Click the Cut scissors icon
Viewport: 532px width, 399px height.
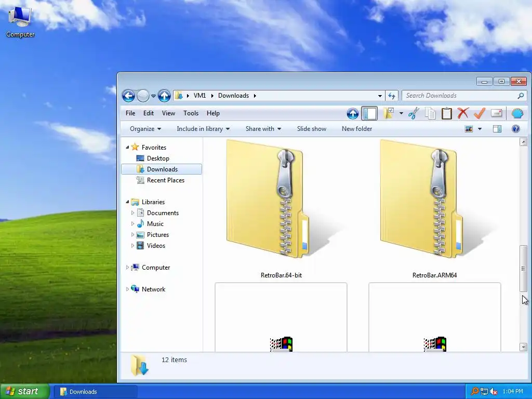click(414, 114)
